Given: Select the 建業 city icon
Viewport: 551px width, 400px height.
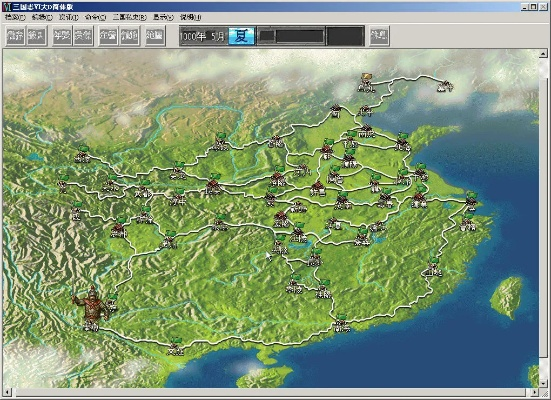Looking at the screenshot, I should click(419, 198).
